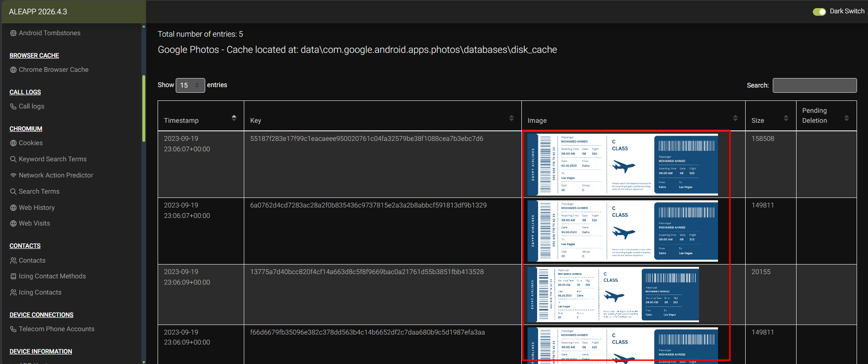Click the Cookies globe icon

pyautogui.click(x=13, y=143)
